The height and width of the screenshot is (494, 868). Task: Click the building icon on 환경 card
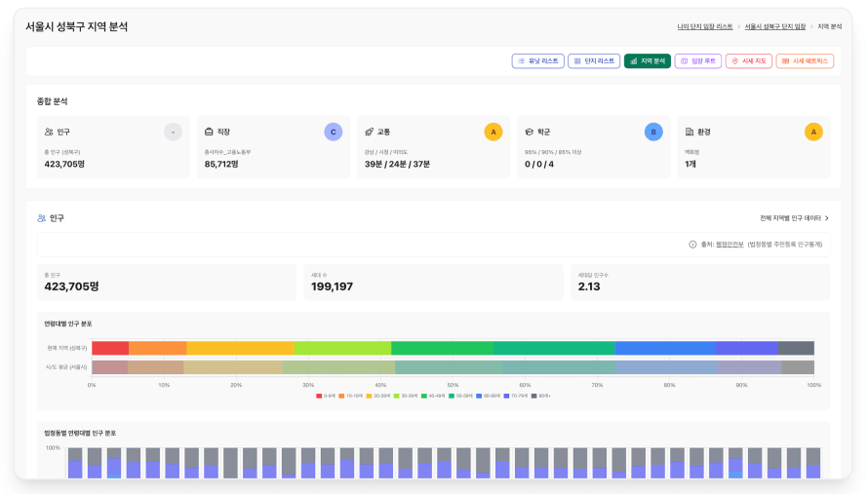690,132
